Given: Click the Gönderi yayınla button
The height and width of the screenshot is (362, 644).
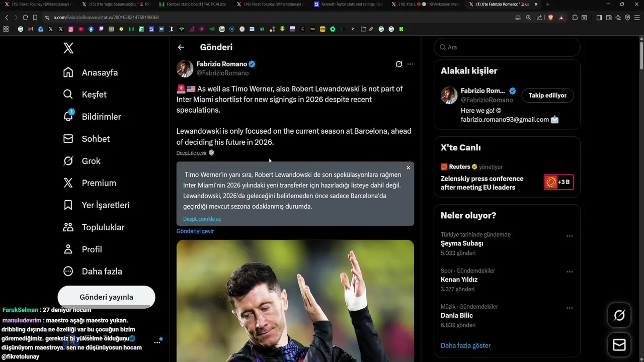Looking at the screenshot, I should click(x=106, y=297).
